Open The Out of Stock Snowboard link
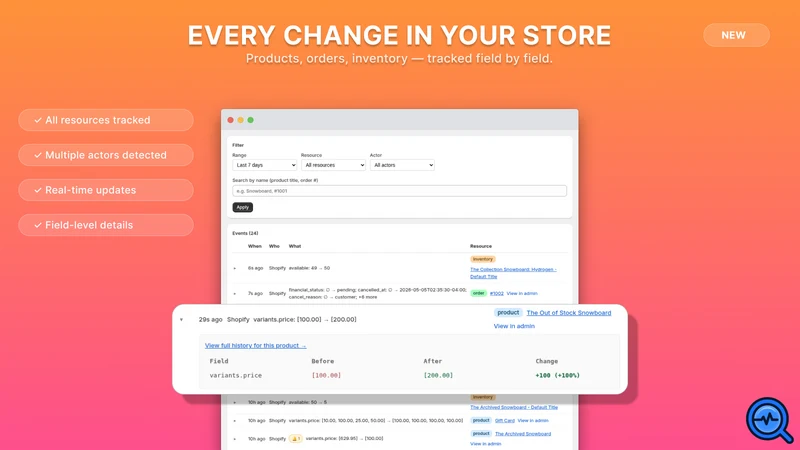This screenshot has width=800, height=450. (568, 313)
